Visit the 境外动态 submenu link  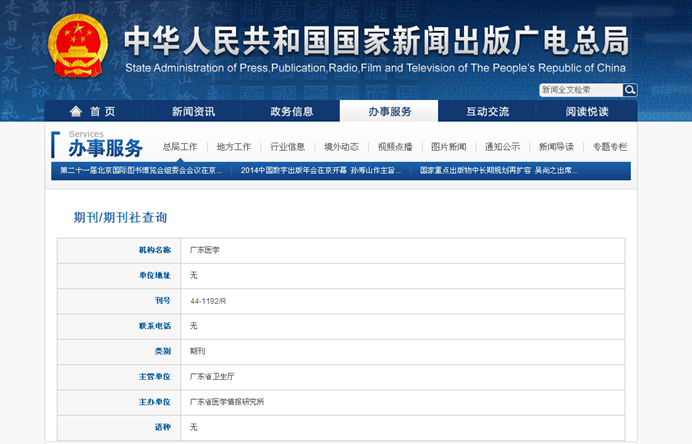click(x=341, y=147)
